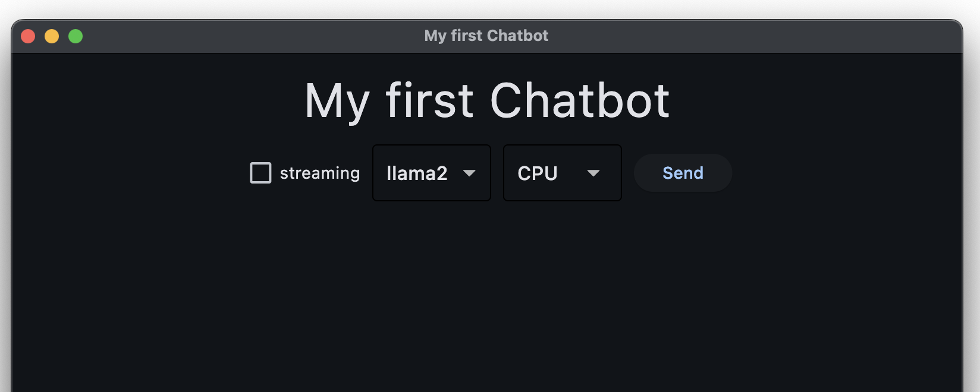Minimize the window using the yellow button
Viewport: 980px width, 392px height.
tap(52, 36)
